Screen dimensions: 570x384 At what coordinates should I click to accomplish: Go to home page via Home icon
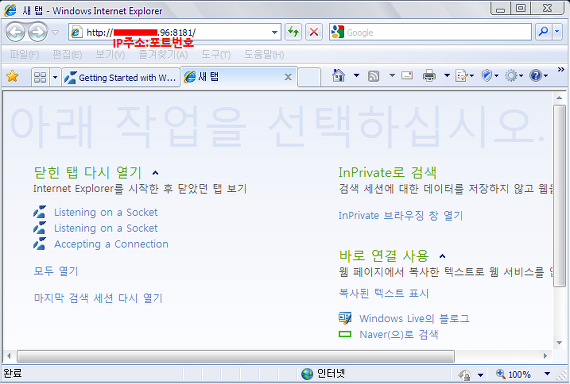[x=338, y=76]
